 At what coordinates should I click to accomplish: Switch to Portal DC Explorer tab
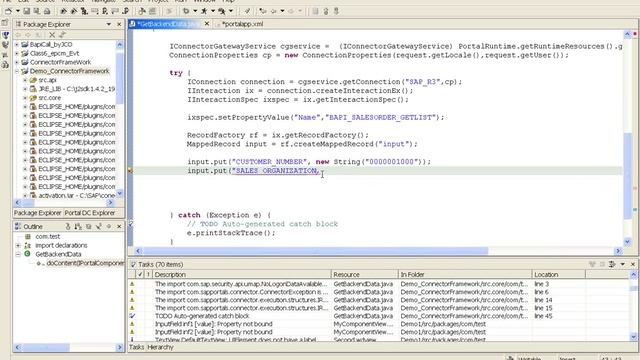(90, 213)
